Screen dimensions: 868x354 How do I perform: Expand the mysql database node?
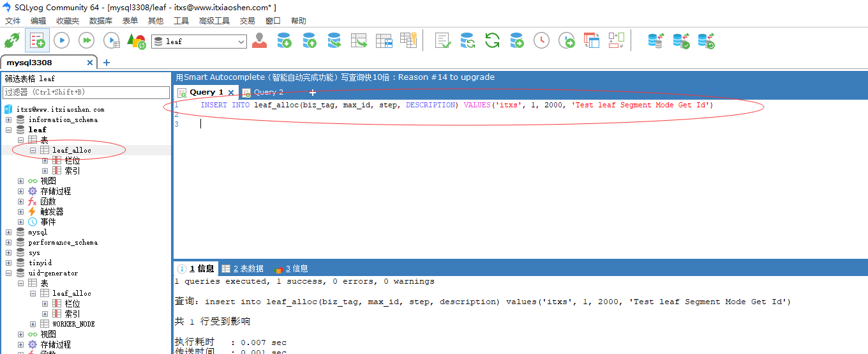coord(9,232)
